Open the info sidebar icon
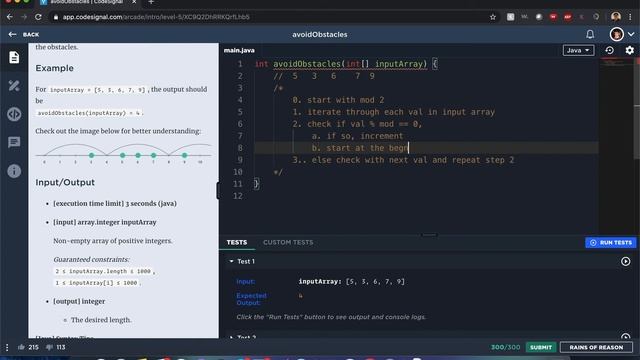Viewport: 640px width, 360px height. pyautogui.click(x=14, y=171)
